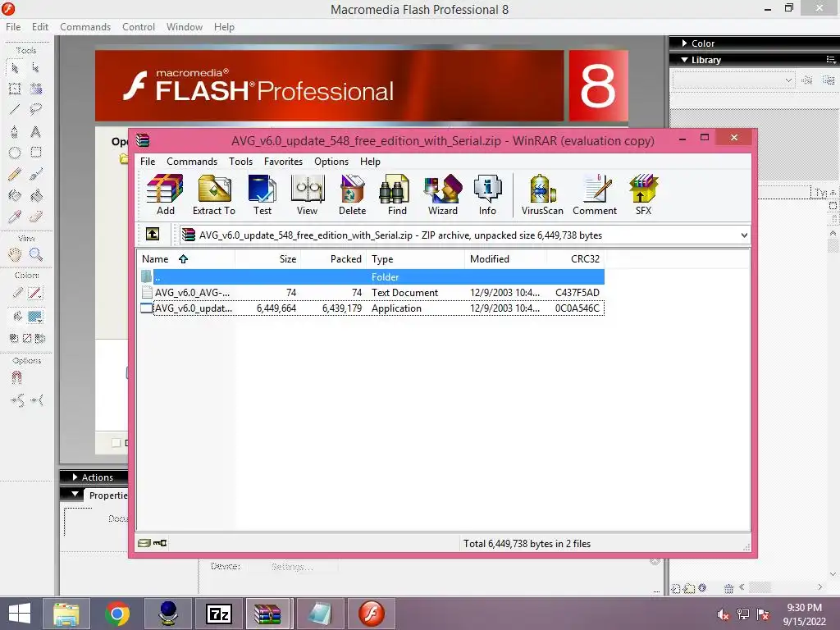Select the Subselection tool in Flash

[36, 68]
